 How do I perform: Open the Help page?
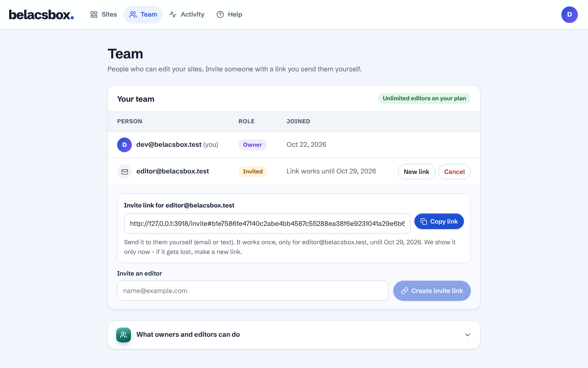229,15
